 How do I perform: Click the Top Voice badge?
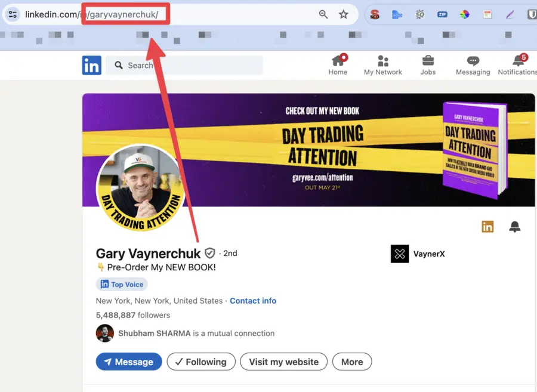point(122,284)
